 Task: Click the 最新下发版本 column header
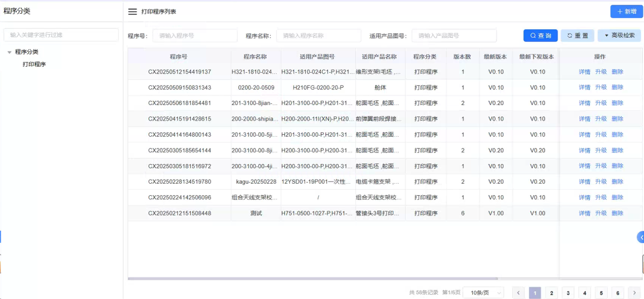[536, 56]
